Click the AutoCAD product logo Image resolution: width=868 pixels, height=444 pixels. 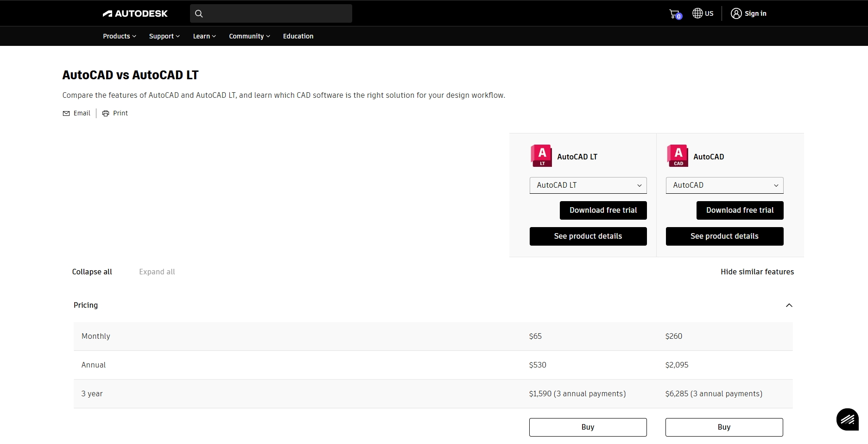point(678,156)
